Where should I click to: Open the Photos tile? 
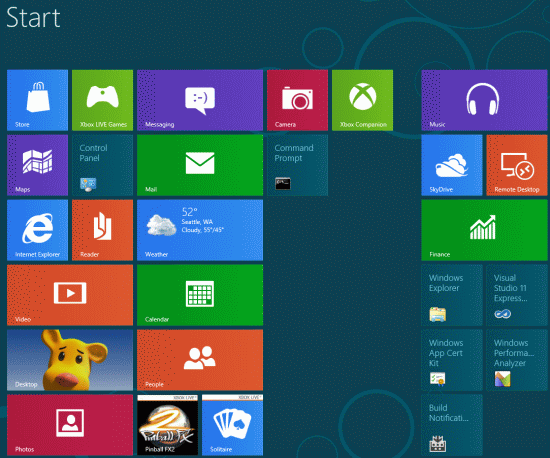70,425
